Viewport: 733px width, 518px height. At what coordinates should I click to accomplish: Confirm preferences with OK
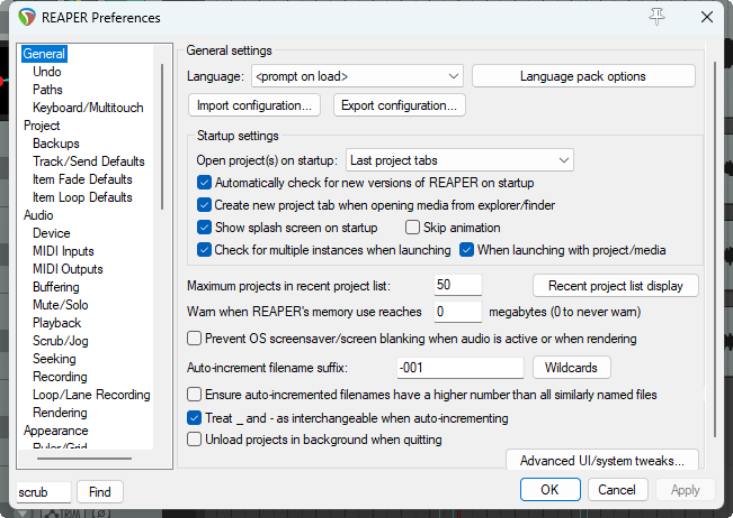tap(550, 489)
